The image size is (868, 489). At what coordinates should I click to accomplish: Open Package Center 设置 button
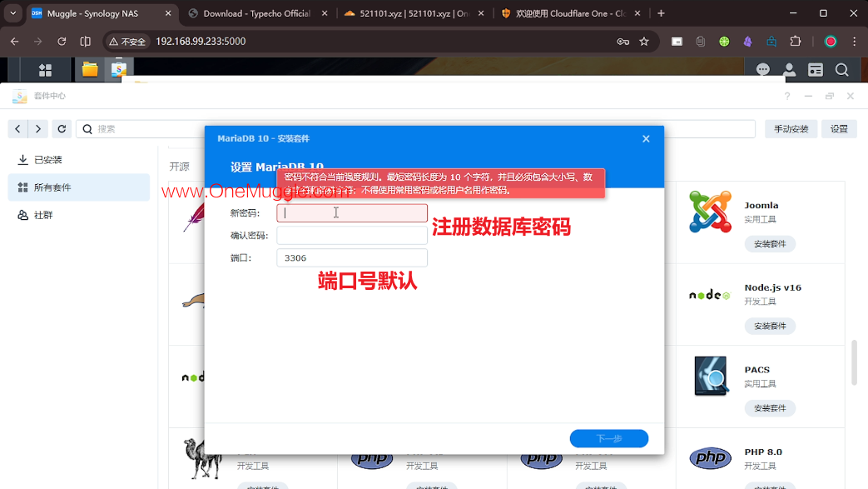click(839, 128)
